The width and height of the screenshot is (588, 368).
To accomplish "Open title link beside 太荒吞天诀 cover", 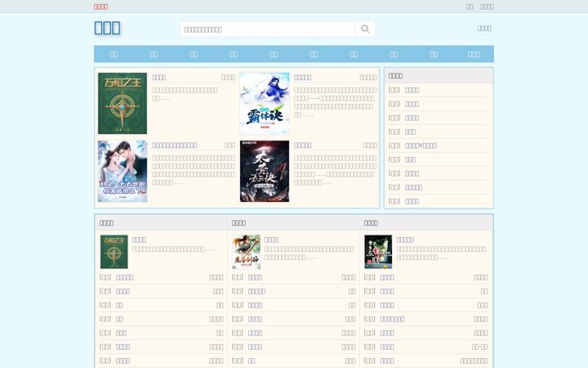I will pos(303,146).
